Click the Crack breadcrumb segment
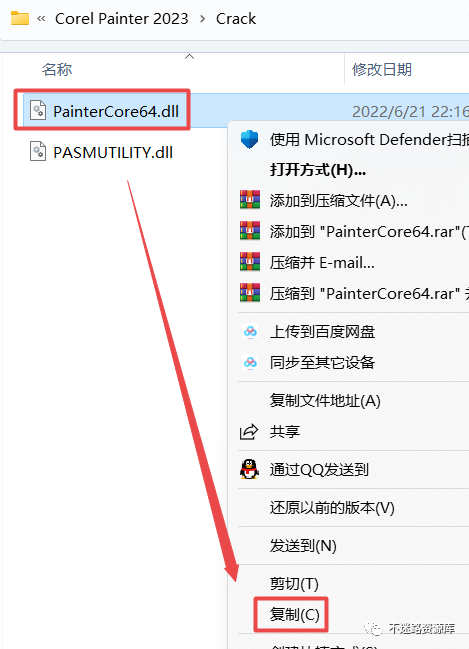Image resolution: width=469 pixels, height=649 pixels. pyautogui.click(x=236, y=19)
